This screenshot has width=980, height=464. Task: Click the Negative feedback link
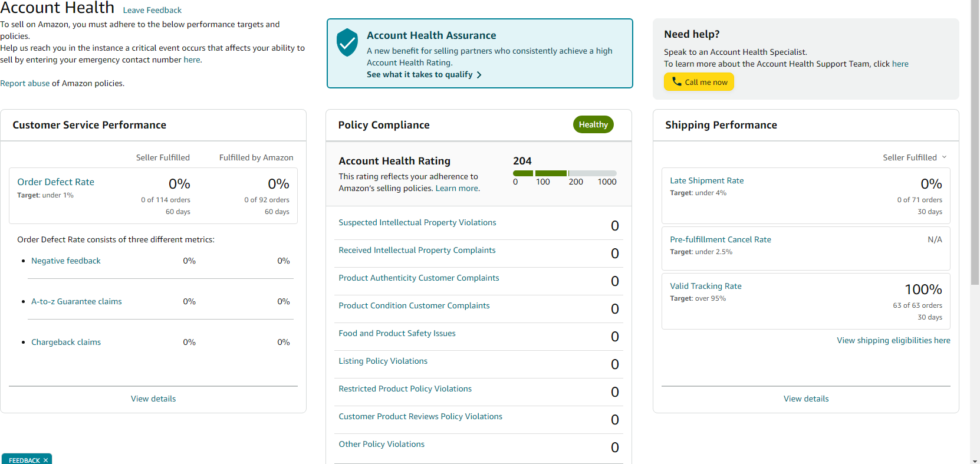(x=66, y=261)
